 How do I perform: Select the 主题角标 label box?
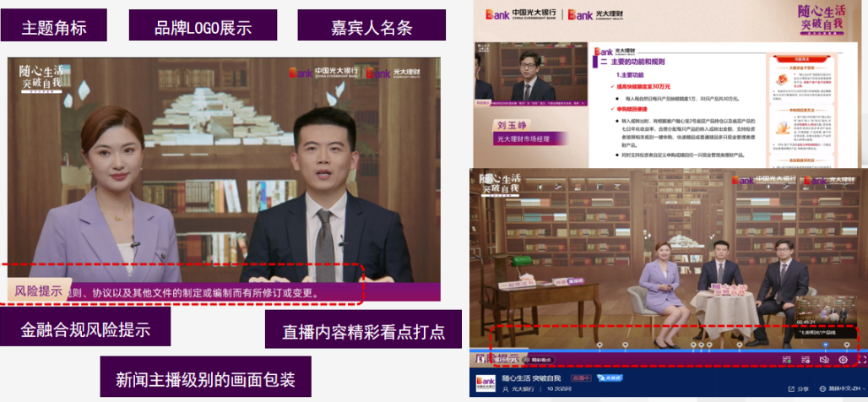point(53,25)
